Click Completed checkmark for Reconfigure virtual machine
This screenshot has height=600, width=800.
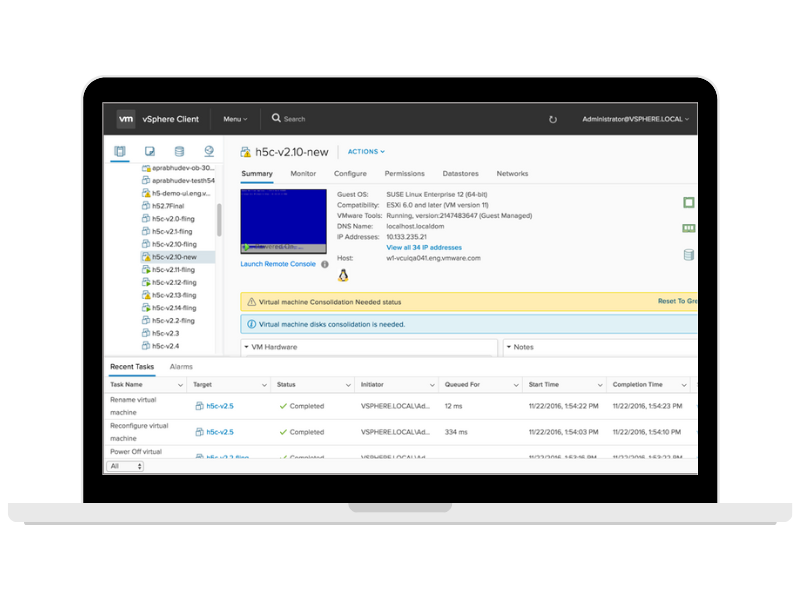pyautogui.click(x=283, y=432)
